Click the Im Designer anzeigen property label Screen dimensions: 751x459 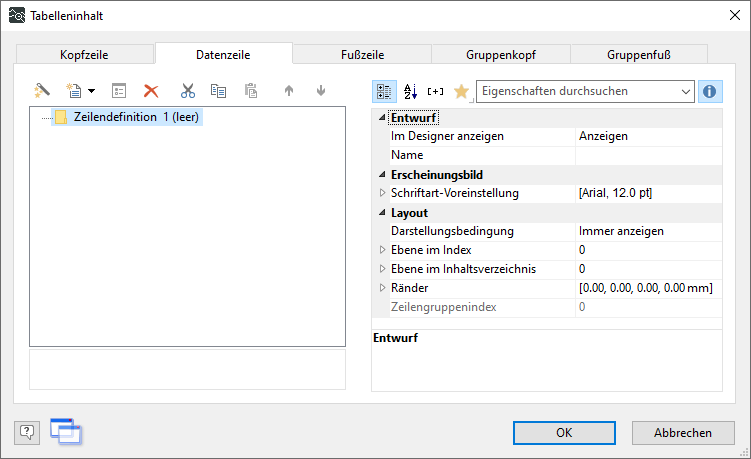tap(447, 136)
